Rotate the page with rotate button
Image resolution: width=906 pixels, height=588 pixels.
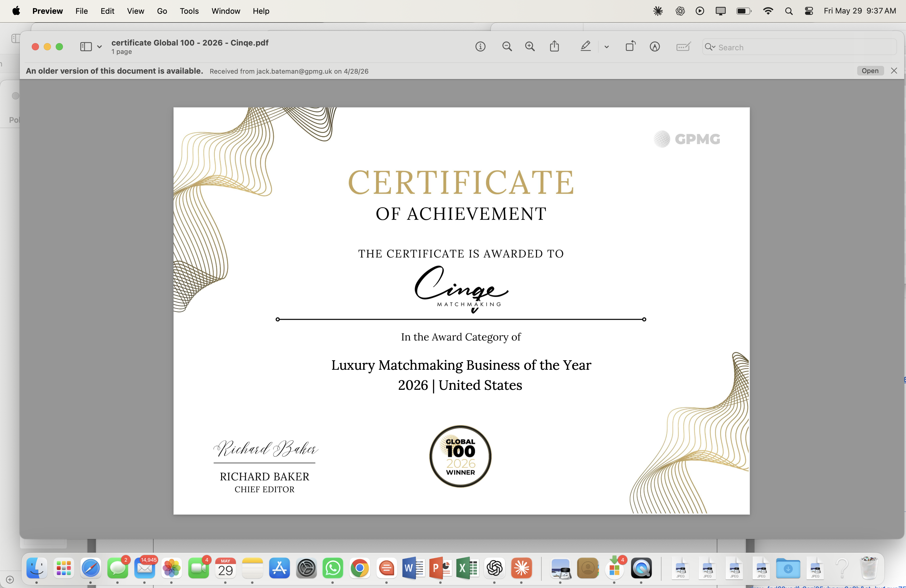click(x=631, y=46)
